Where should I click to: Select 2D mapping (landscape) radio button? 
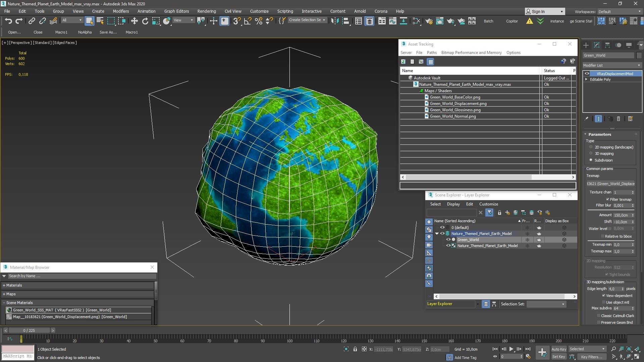click(591, 147)
